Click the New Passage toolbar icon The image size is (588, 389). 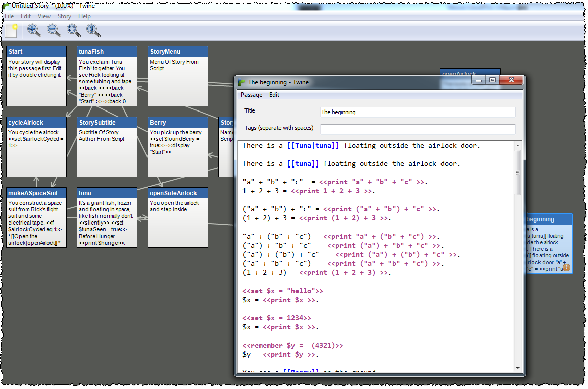click(x=11, y=31)
